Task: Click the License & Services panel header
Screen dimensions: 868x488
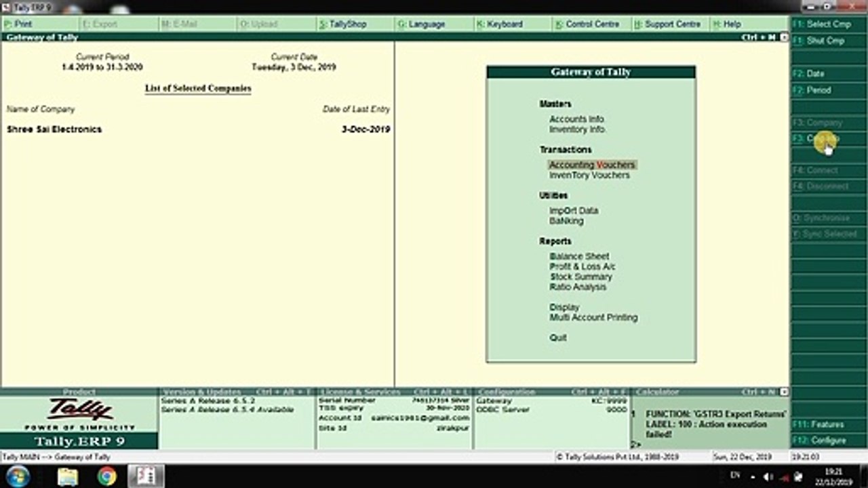Action: [394, 392]
